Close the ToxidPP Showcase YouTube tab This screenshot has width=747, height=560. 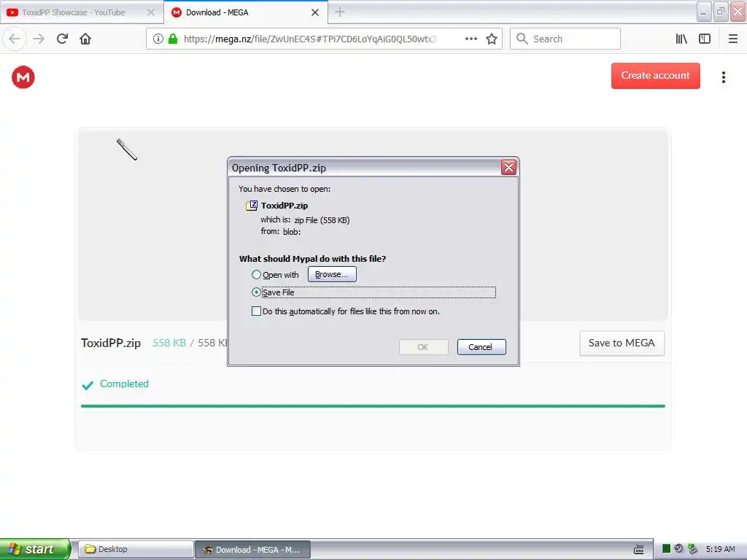tap(151, 12)
